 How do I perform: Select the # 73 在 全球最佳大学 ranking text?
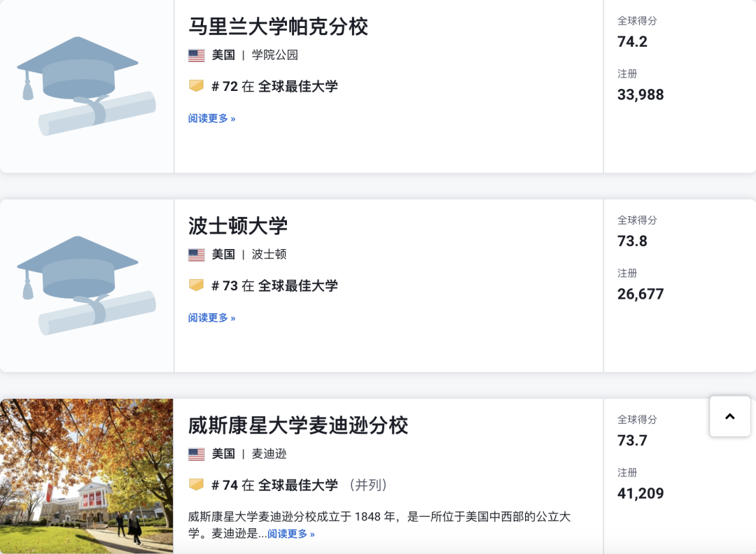(275, 285)
